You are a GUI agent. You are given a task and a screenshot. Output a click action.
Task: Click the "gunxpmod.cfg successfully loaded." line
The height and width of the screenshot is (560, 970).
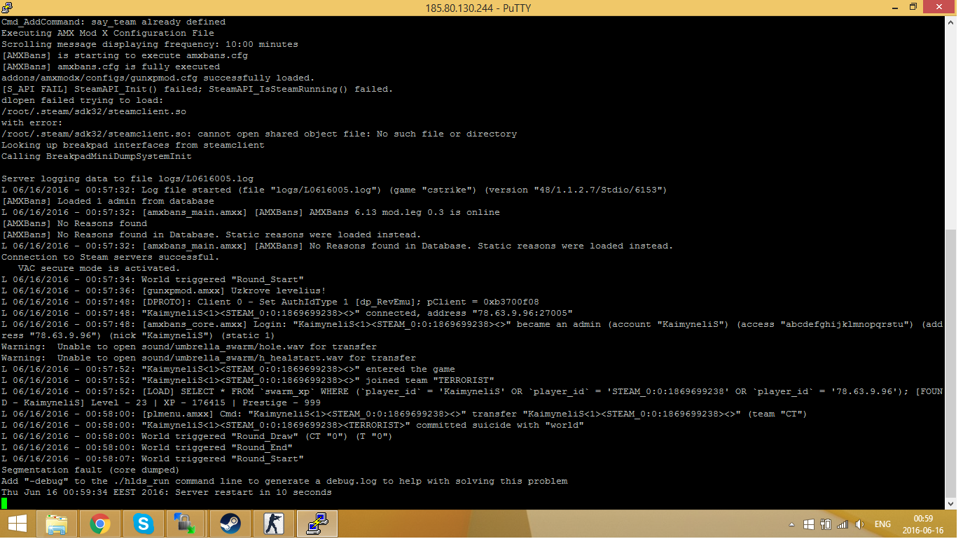(158, 78)
